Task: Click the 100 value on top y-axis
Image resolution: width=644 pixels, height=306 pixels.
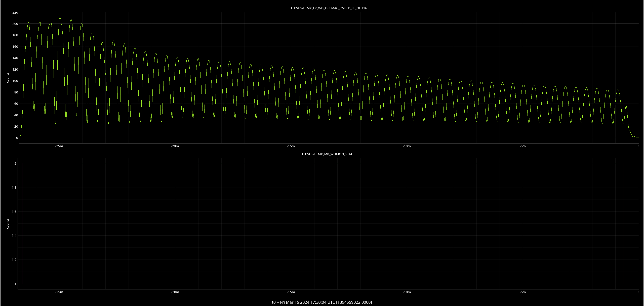Action: click(15, 81)
